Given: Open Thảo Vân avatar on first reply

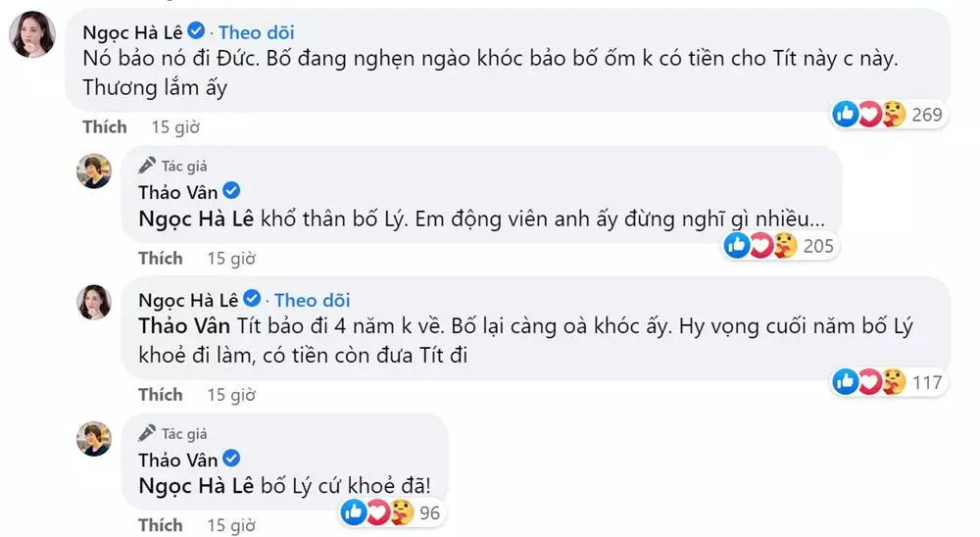Looking at the screenshot, I should (94, 171).
